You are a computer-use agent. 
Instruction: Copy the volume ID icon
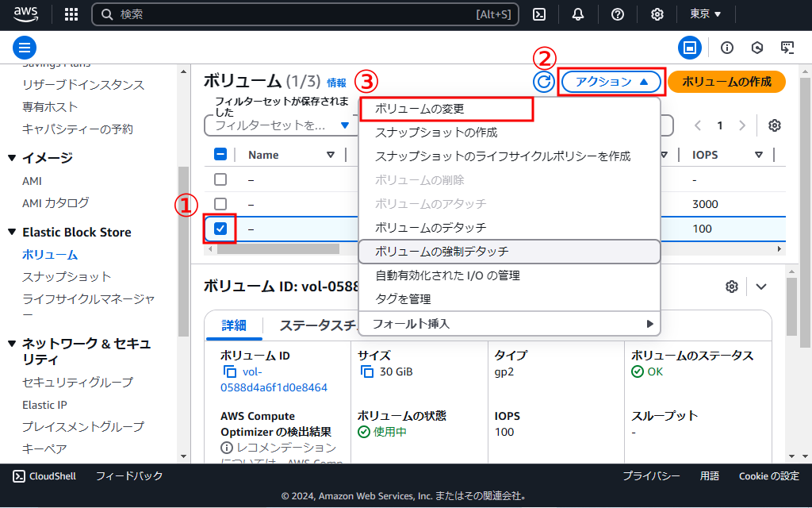coord(229,371)
